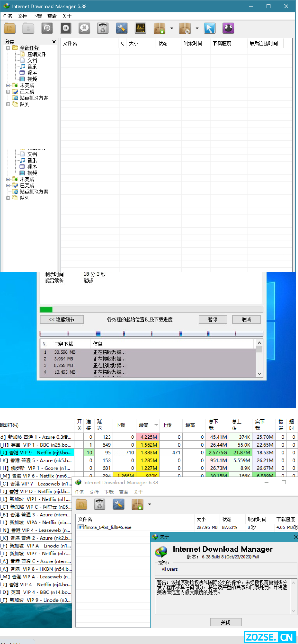
Task: Click the grey X delete-task toolbar icon
Action: [x=84, y=28]
